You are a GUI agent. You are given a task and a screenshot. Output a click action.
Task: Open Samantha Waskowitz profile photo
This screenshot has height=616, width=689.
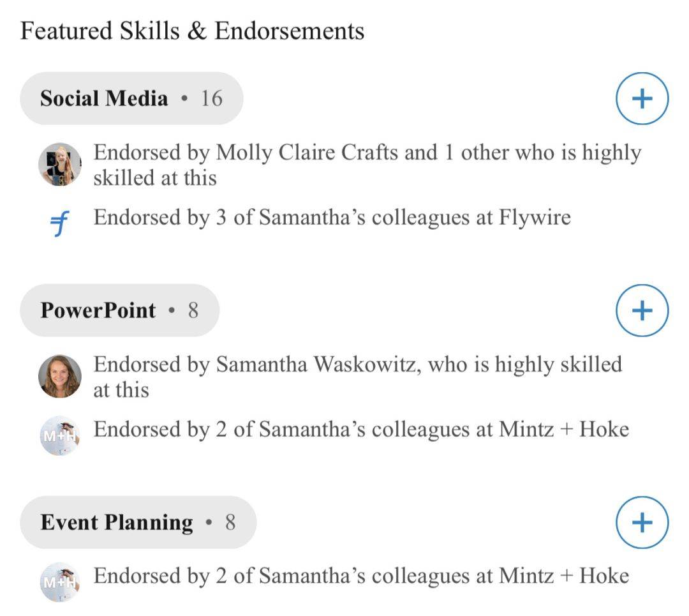coord(60,377)
